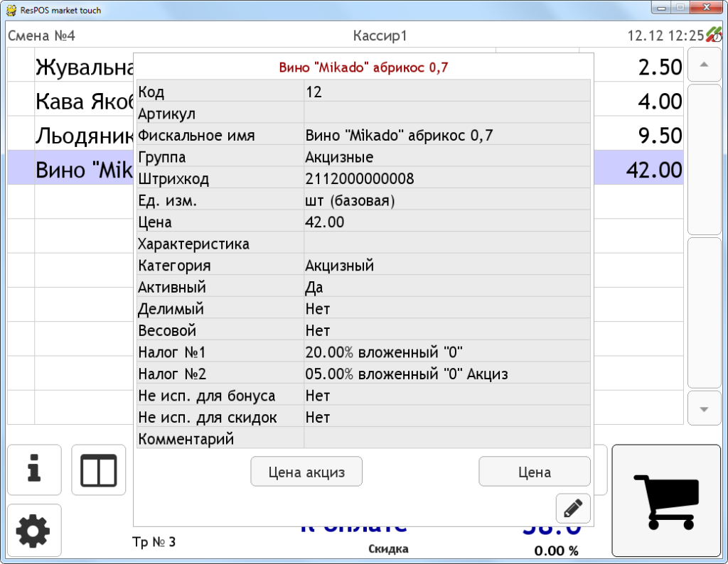Click the 'Скидка' discount label
The height and width of the screenshot is (564, 728).
(388, 549)
